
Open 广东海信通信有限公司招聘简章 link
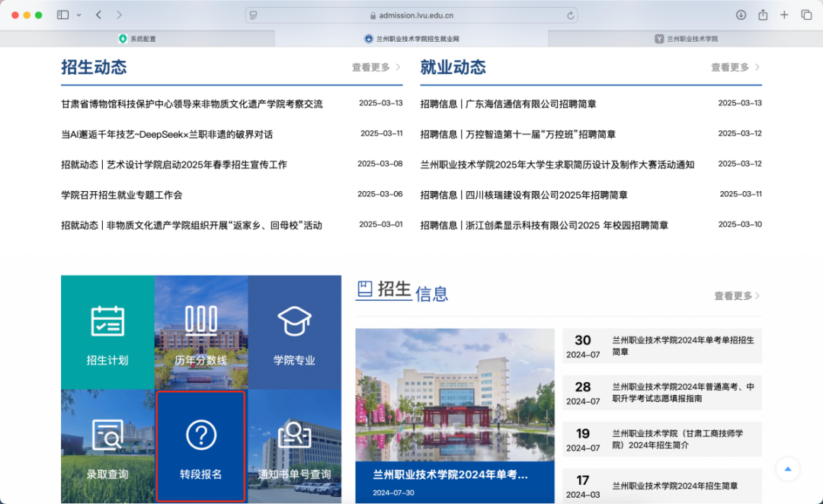[x=508, y=104]
